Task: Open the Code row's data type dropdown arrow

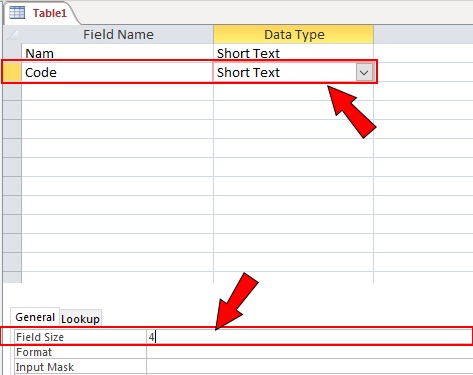Action: coord(364,72)
